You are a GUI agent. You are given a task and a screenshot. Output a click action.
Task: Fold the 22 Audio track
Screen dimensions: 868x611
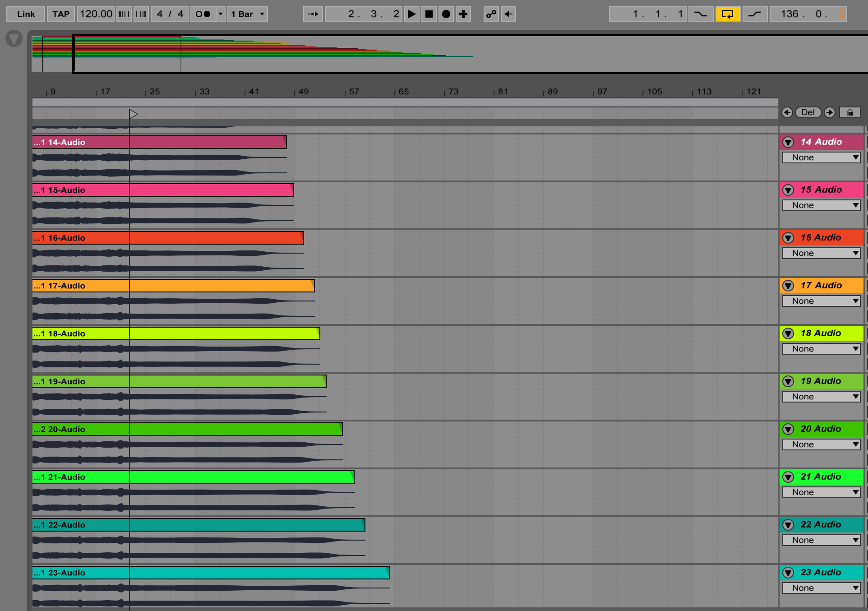788,525
